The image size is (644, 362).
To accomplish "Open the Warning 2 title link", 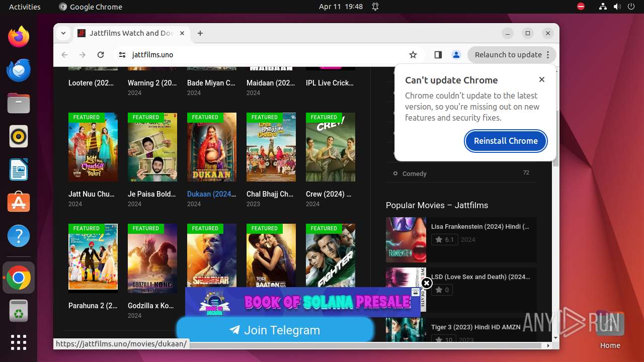I will tap(152, 83).
